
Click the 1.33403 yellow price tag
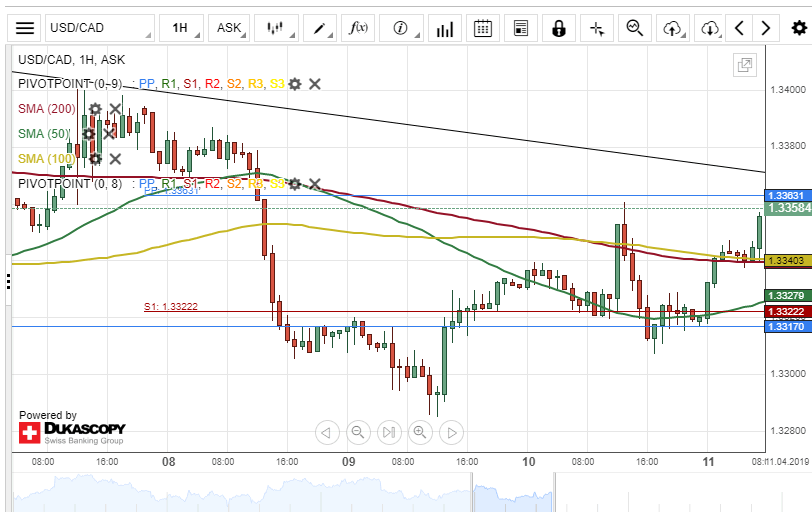point(788,261)
